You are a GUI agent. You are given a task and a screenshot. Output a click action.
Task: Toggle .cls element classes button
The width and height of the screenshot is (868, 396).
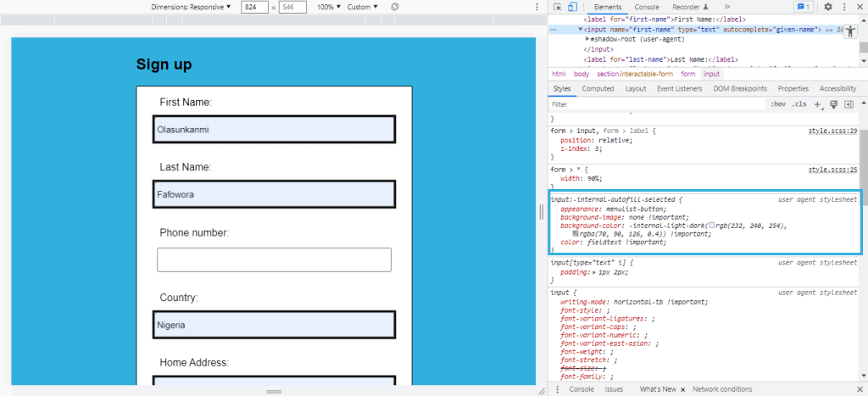(x=798, y=104)
